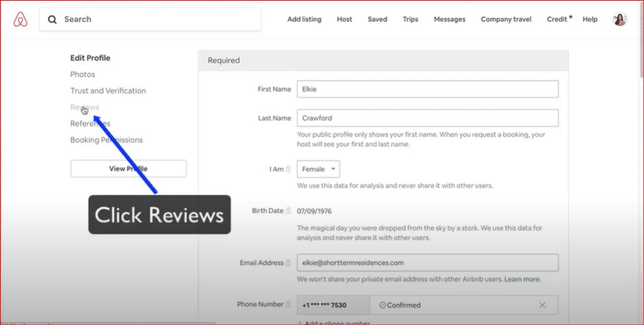
Task: Open Booking Permissions in sidebar
Action: pyautogui.click(x=106, y=140)
